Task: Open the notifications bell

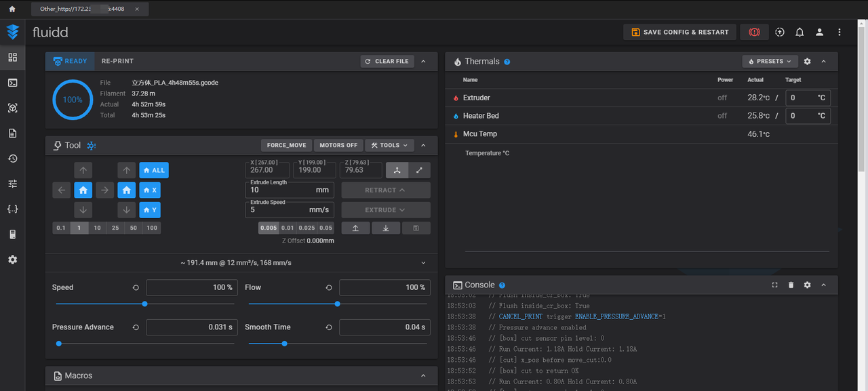Action: pos(800,32)
